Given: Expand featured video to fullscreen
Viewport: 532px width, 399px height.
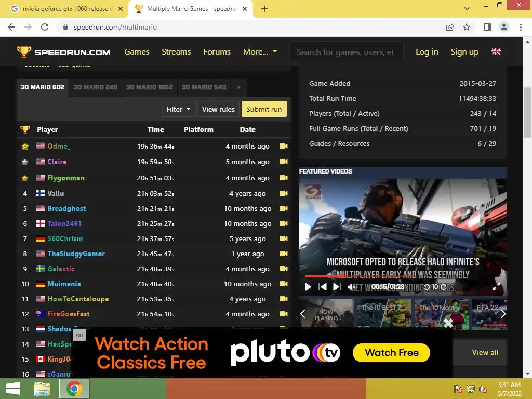Looking at the screenshot, I should tap(496, 287).
